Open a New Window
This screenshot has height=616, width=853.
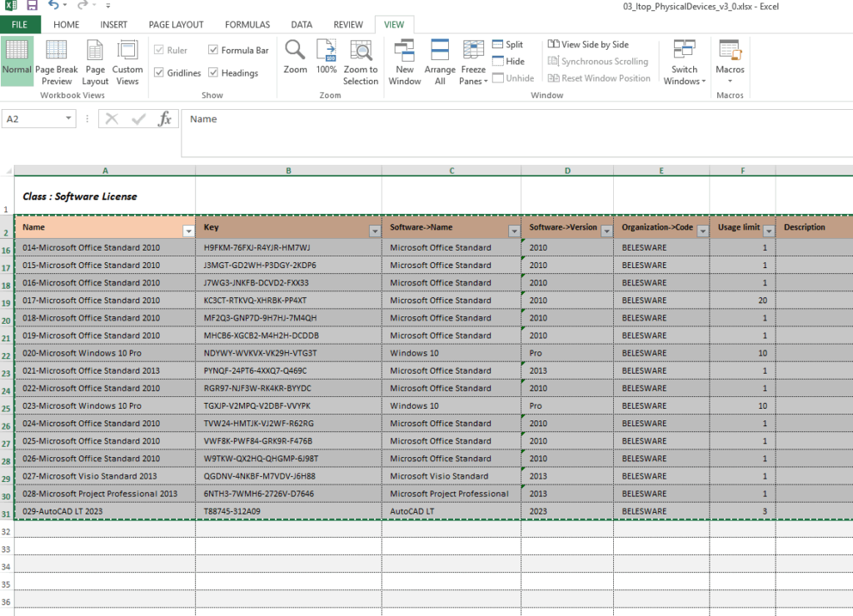tap(405, 62)
